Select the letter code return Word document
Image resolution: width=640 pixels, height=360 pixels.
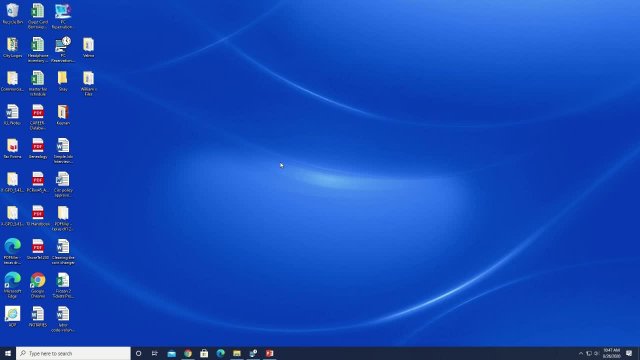(63, 319)
